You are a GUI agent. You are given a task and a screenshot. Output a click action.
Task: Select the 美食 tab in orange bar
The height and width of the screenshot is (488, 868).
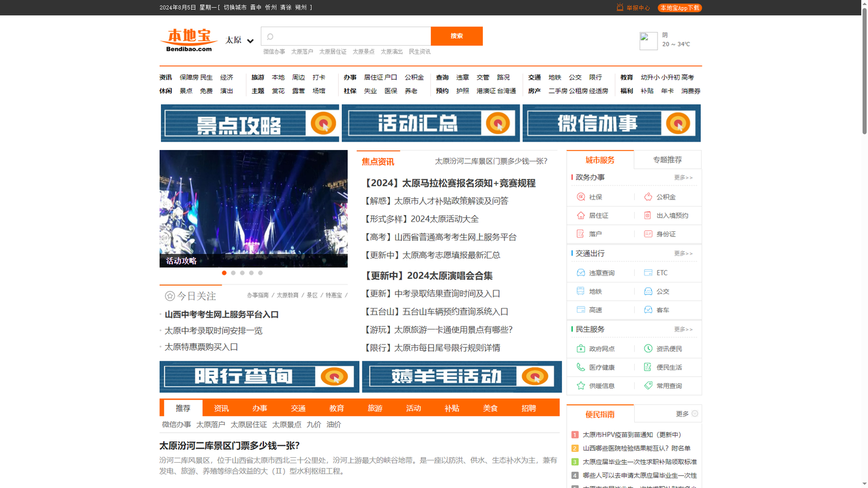[x=490, y=408]
